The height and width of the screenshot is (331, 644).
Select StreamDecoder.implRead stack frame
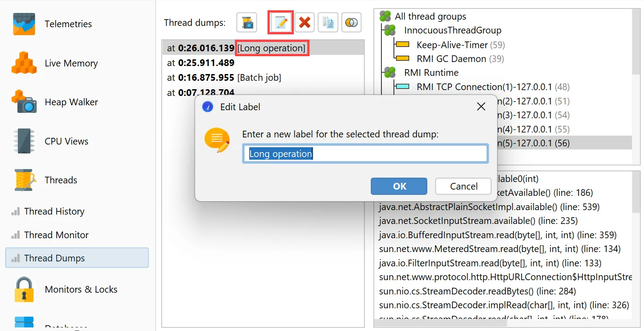coord(504,305)
